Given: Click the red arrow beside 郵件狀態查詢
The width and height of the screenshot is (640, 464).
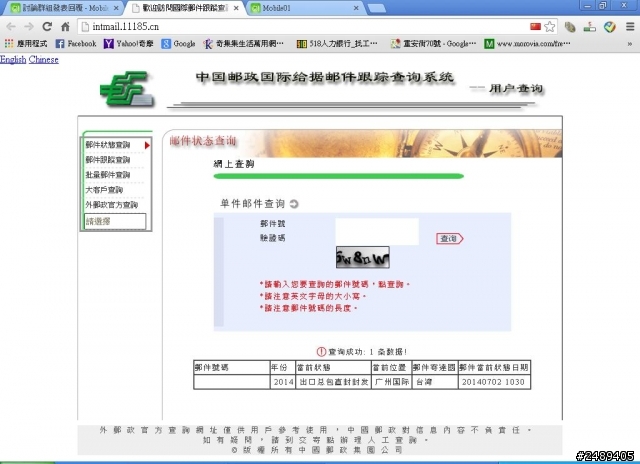Looking at the screenshot, I should [x=147, y=145].
